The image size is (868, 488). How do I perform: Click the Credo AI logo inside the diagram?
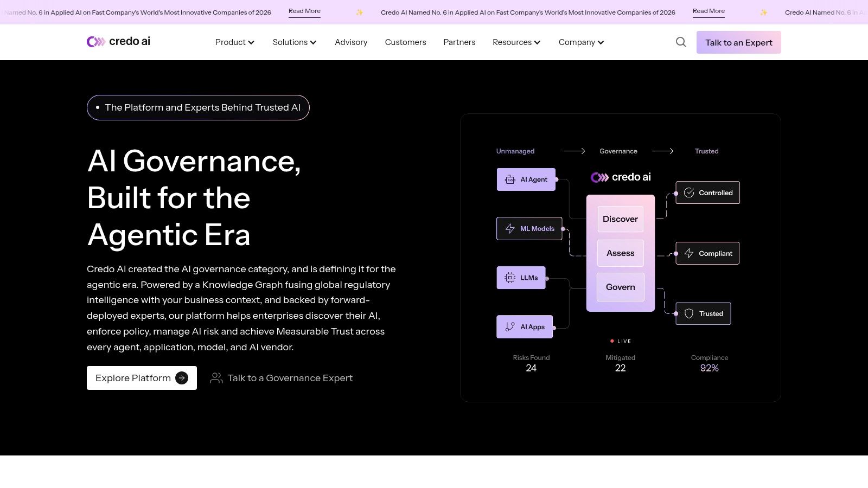[x=621, y=177]
